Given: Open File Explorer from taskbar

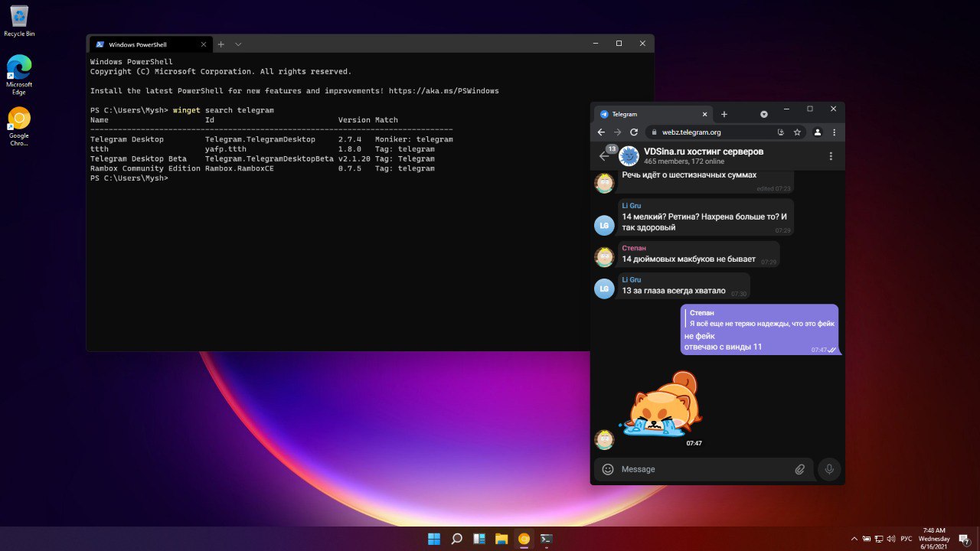Looking at the screenshot, I should (x=501, y=539).
